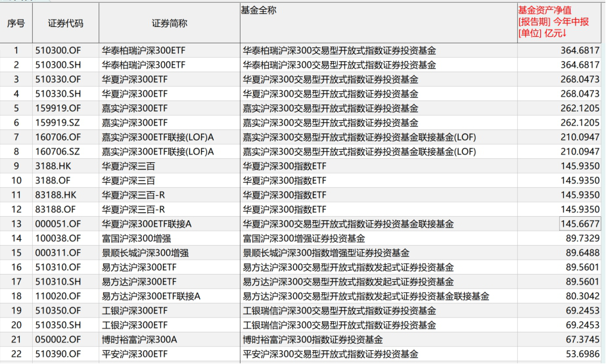Click short name 易方达沪深300ETF联接A

(151, 296)
